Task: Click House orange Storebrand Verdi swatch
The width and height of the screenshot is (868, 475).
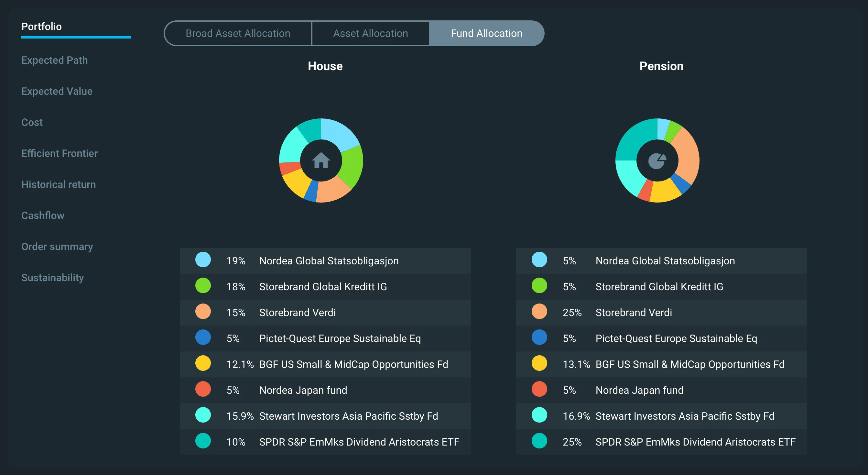Action: point(203,312)
